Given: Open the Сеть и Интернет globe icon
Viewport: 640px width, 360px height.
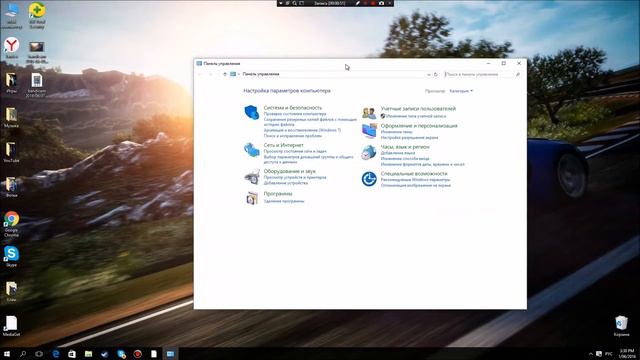Looking at the screenshot, I should [251, 150].
